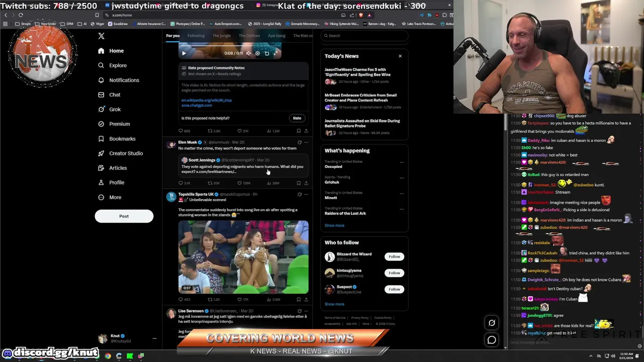The width and height of the screenshot is (644, 362).
Task: Select the For you tab
Action: click(x=173, y=36)
